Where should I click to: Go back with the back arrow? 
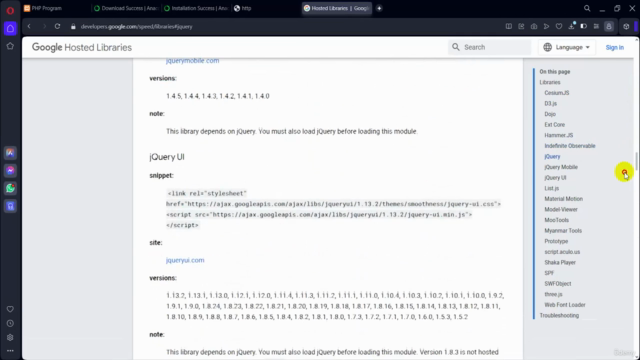click(x=29, y=27)
